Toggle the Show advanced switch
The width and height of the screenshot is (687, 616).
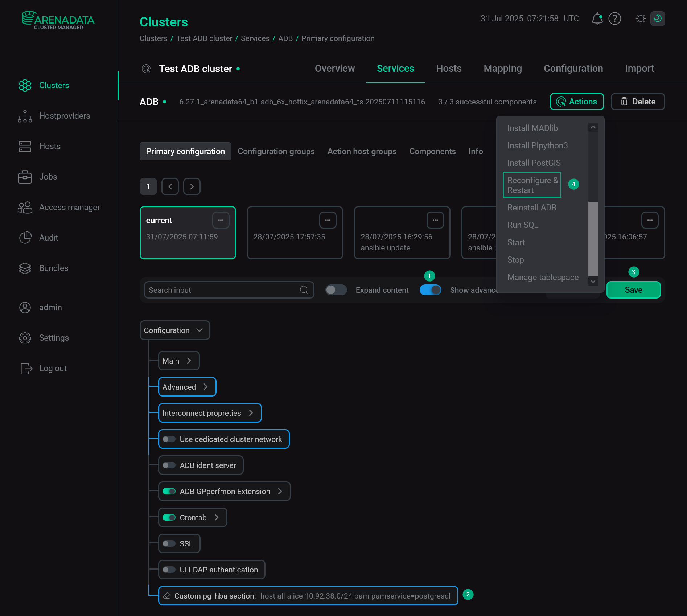point(431,290)
